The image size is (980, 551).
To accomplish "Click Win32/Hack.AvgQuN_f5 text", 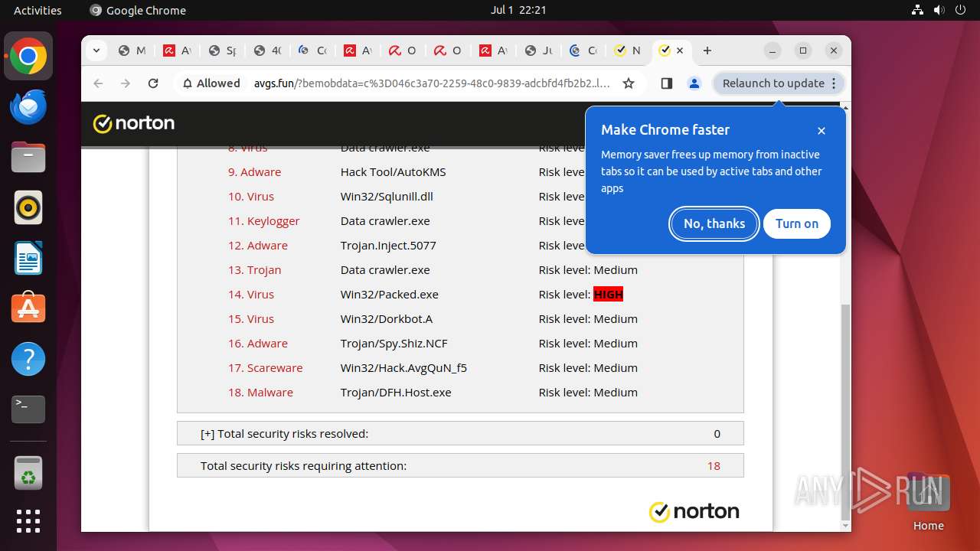I will (403, 367).
